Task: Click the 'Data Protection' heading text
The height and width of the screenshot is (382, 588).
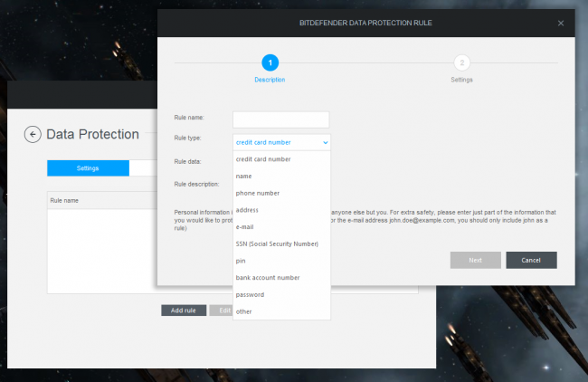Action: 92,134
